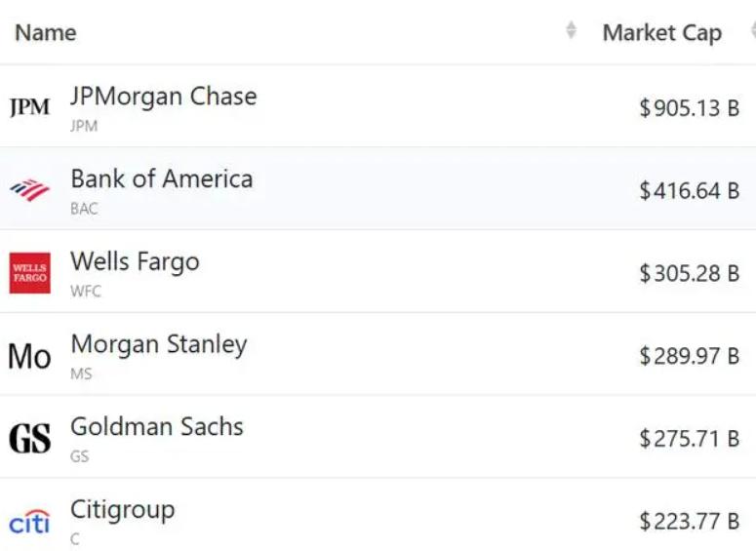
Task: Open the Goldman Sachs company link
Action: 156,426
